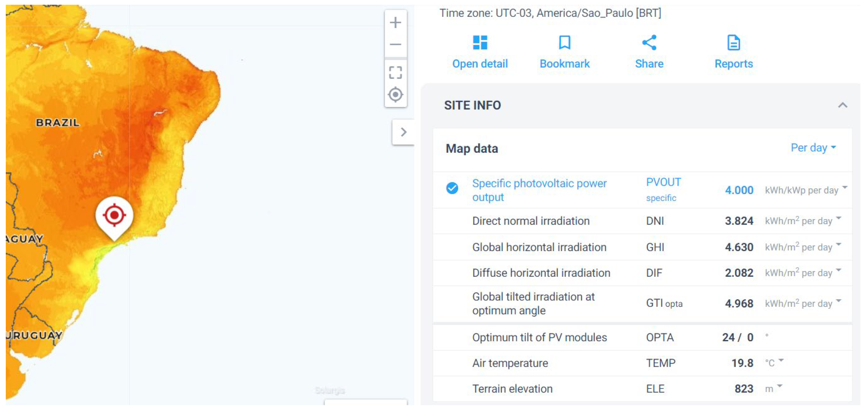Collapse the map side panel arrow

coord(403,132)
